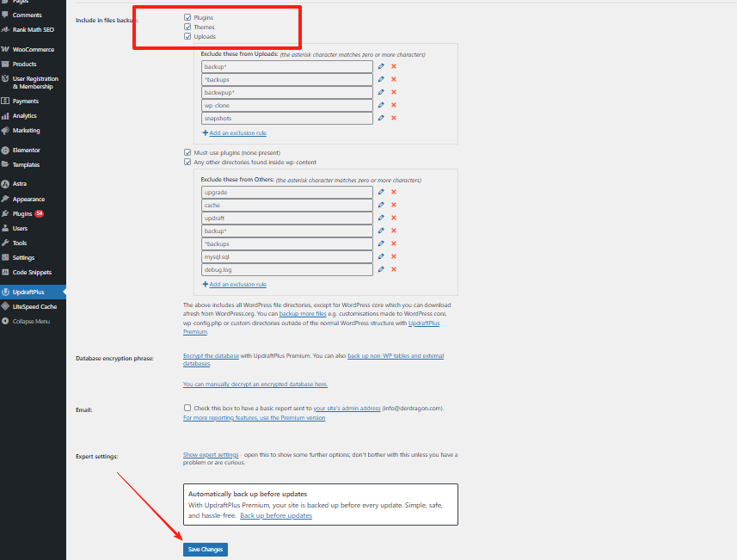The height and width of the screenshot is (560, 737).
Task: Toggle 'Any other directories found' checkbox
Action: click(187, 162)
